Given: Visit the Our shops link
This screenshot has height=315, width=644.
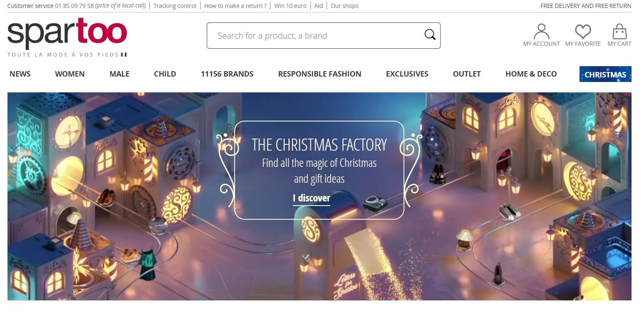Looking at the screenshot, I should 344,6.
